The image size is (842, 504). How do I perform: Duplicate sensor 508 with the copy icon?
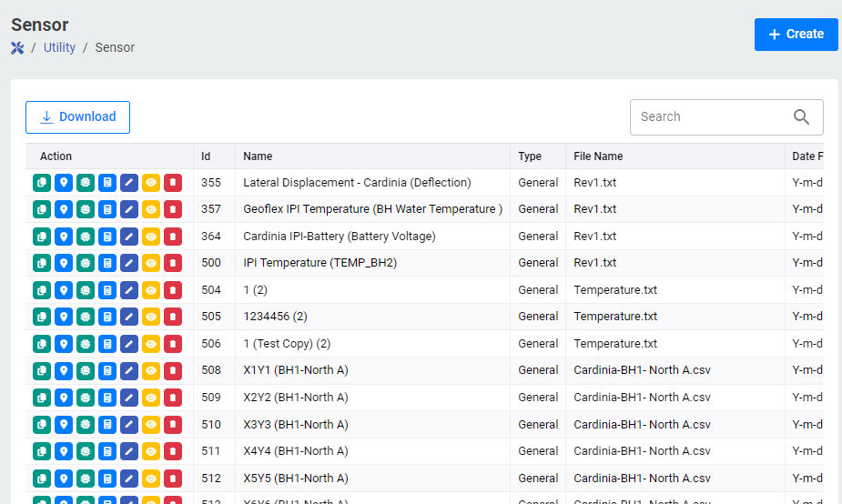42,370
